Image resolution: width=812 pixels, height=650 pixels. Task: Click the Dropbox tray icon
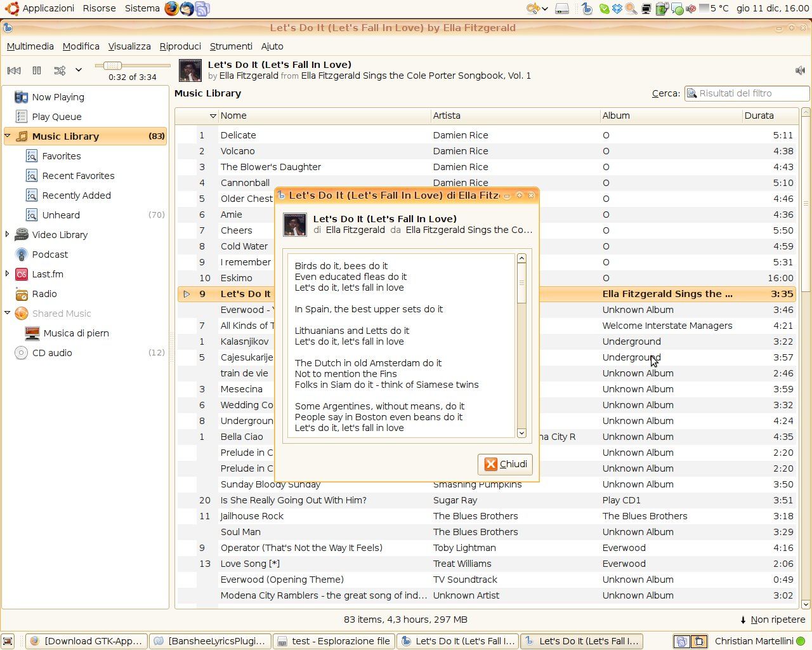pos(617,8)
